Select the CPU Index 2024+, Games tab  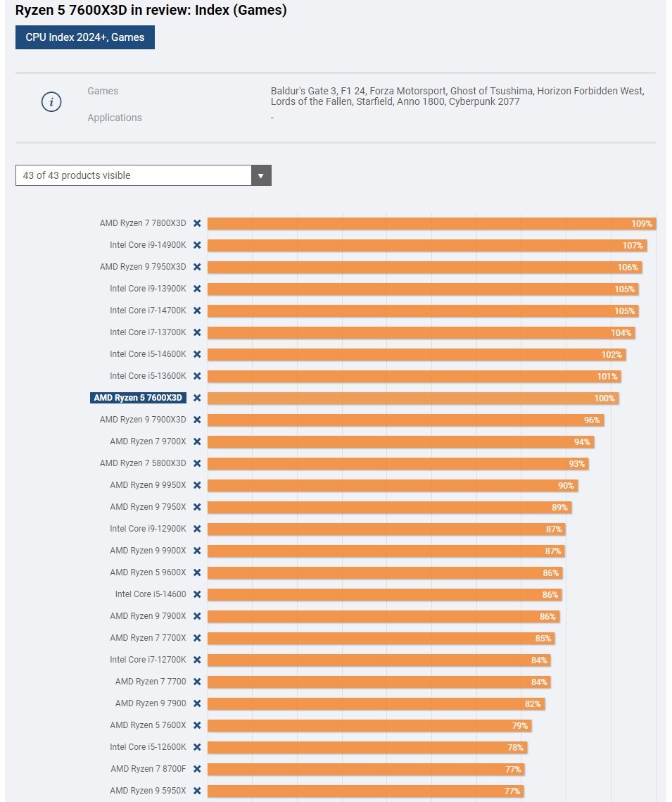pos(85,37)
